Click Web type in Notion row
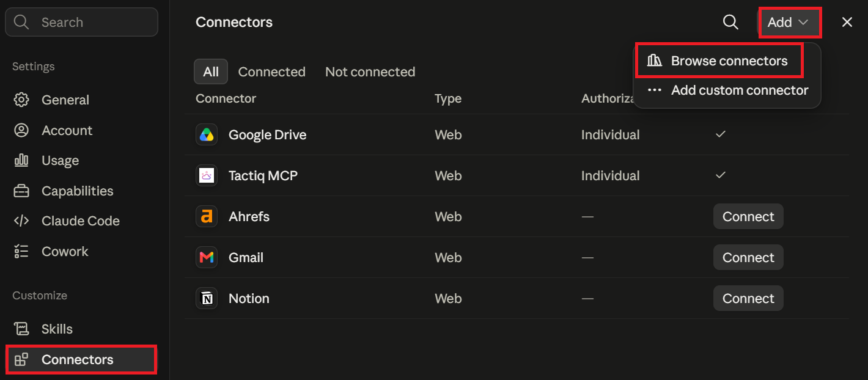The height and width of the screenshot is (380, 868). (x=448, y=298)
